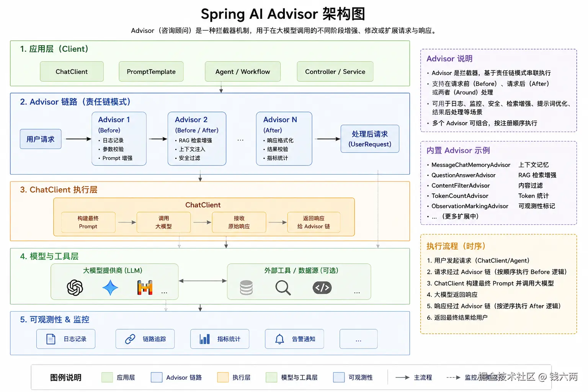Click the link chain icon beside 链路追踪
Image resolution: width=588 pixels, height=392 pixels.
(130, 339)
